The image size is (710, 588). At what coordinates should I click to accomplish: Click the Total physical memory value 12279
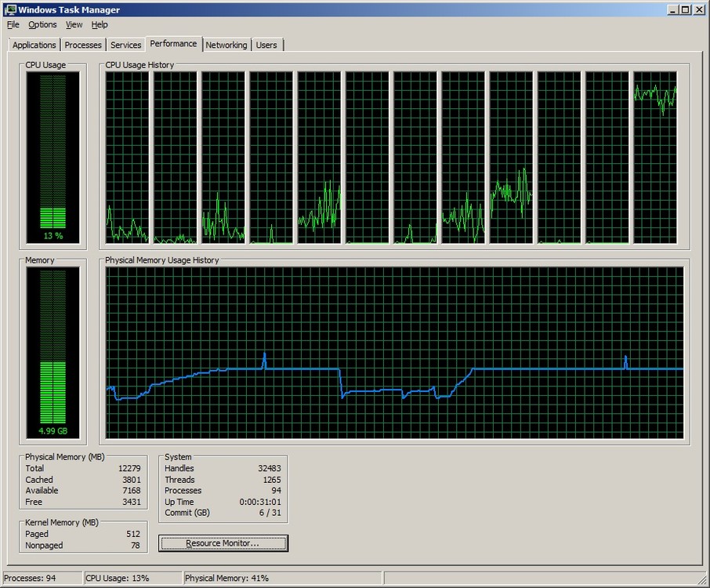click(x=129, y=468)
